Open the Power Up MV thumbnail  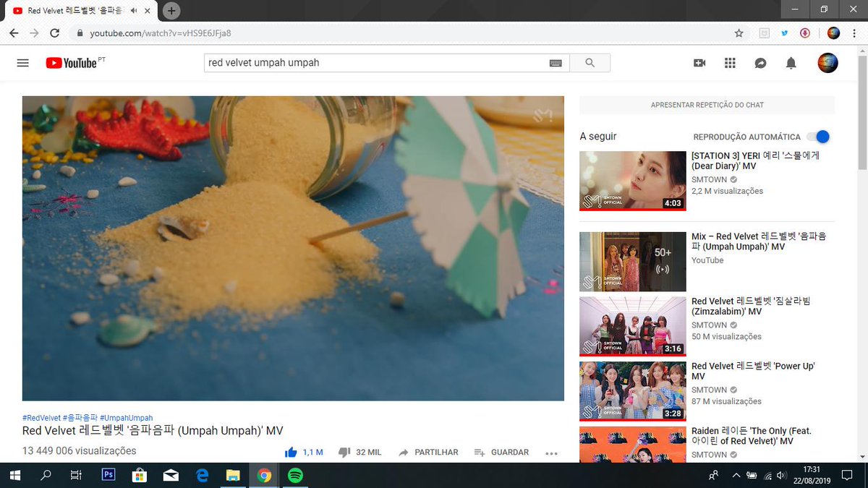(633, 391)
